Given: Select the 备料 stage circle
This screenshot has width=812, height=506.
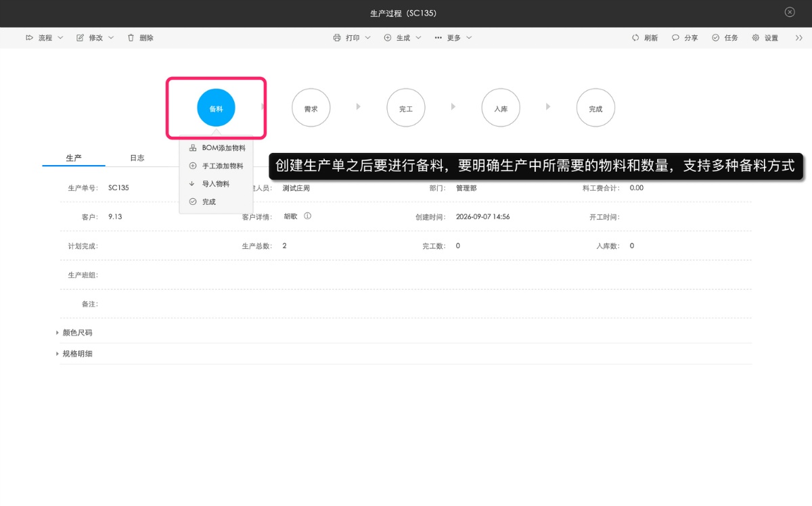Looking at the screenshot, I should tap(216, 108).
